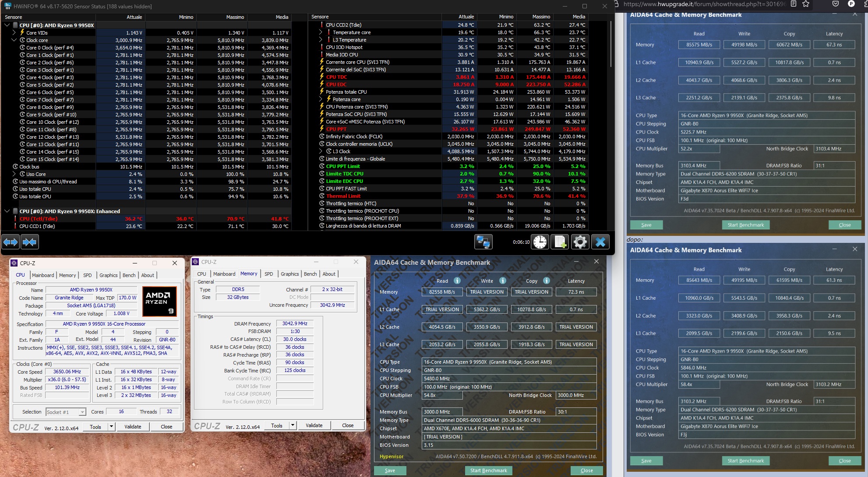The image size is (868, 477).
Task: Click the info icon next to Read
Action: pyautogui.click(x=457, y=281)
